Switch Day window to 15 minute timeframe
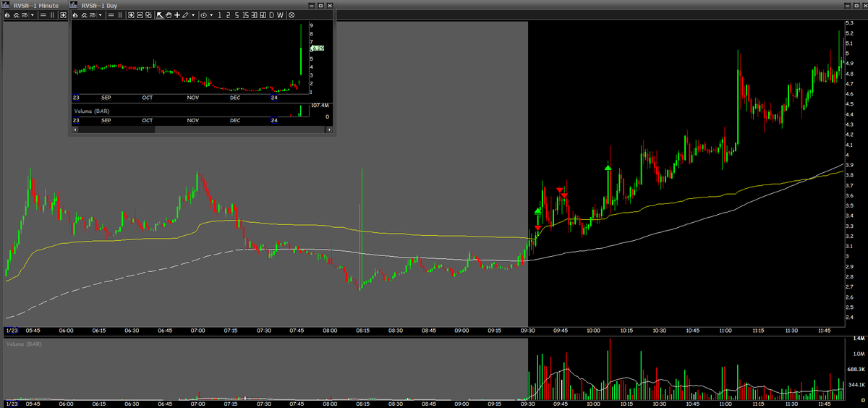The image size is (868, 408). coord(245,14)
